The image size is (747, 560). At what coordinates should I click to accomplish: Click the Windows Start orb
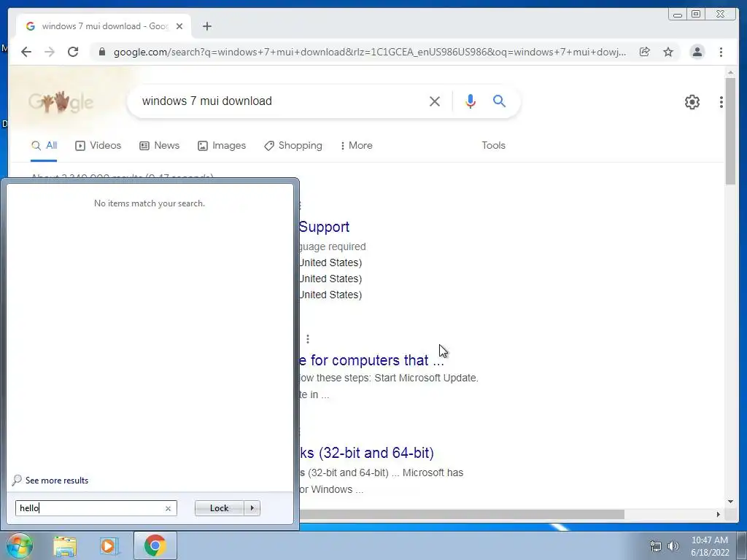[x=19, y=545]
